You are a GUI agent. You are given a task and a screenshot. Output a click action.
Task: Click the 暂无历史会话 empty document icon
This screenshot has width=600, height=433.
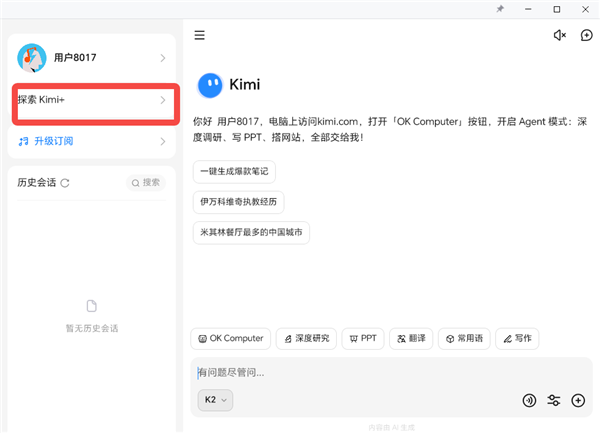92,306
